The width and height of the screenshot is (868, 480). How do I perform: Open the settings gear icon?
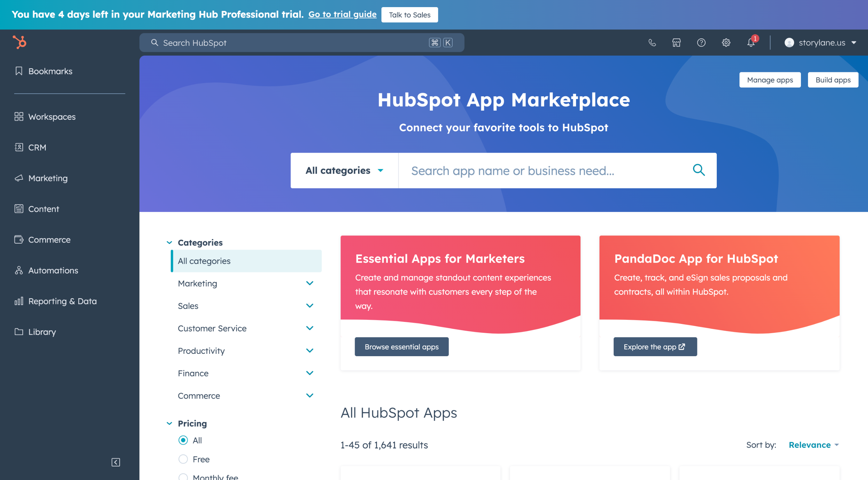coord(726,43)
